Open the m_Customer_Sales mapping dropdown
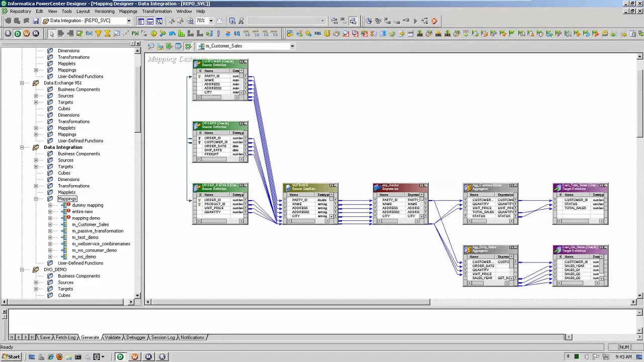This screenshot has width=644, height=362. (x=292, y=46)
